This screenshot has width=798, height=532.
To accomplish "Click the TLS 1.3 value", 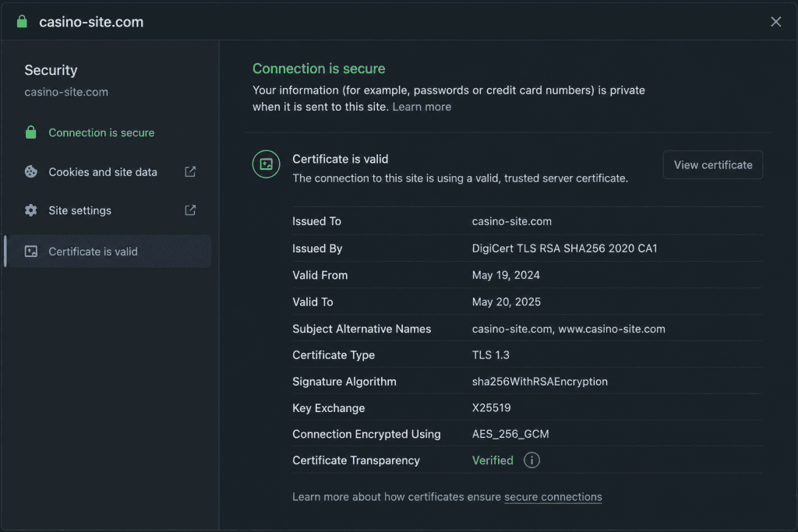I will (491, 355).
